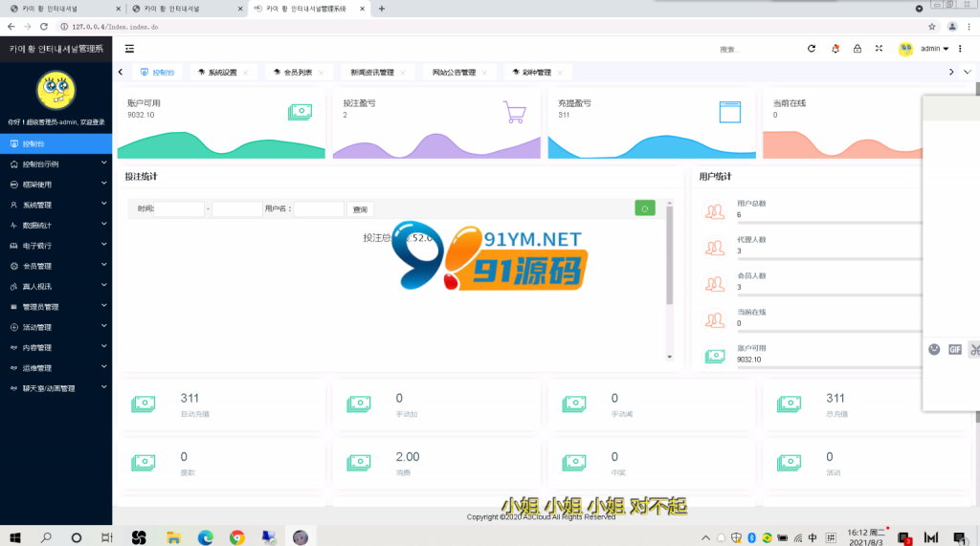This screenshot has width=980, height=546.
Task: Click the green refresh button in 投注统计
Action: click(645, 208)
